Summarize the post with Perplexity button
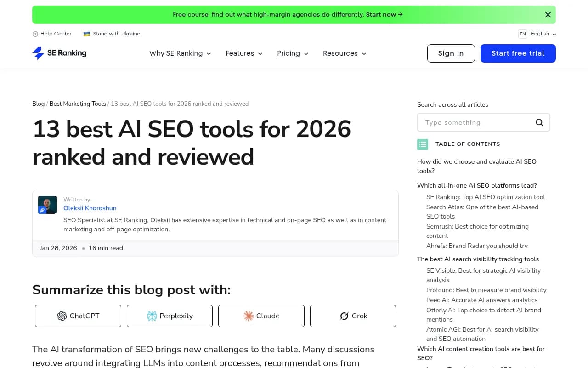Viewport: 588px width, 368px height. tap(170, 316)
